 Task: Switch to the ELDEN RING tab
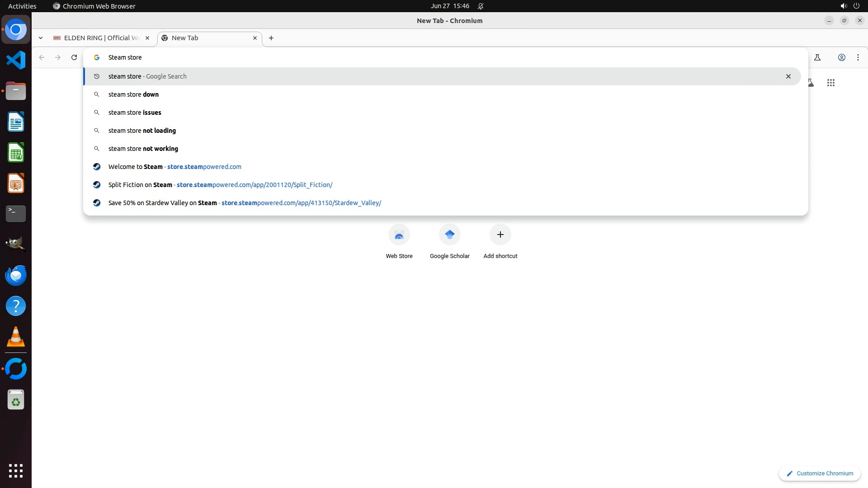click(x=100, y=38)
